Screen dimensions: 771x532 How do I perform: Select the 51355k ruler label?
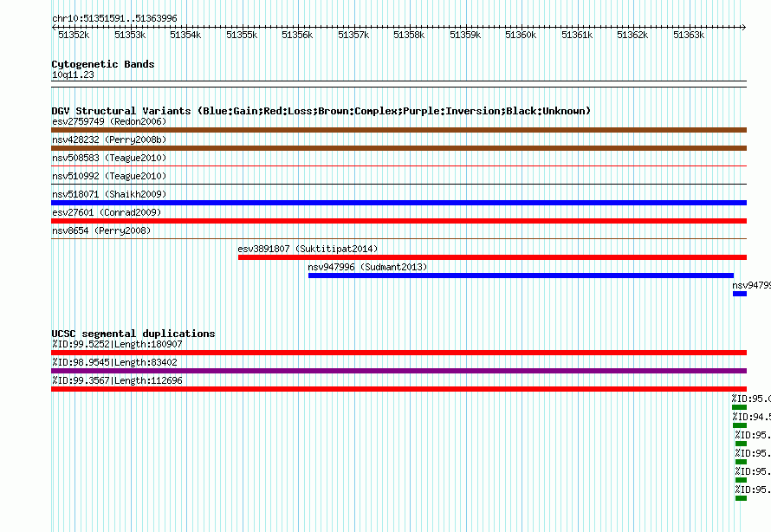click(x=242, y=35)
